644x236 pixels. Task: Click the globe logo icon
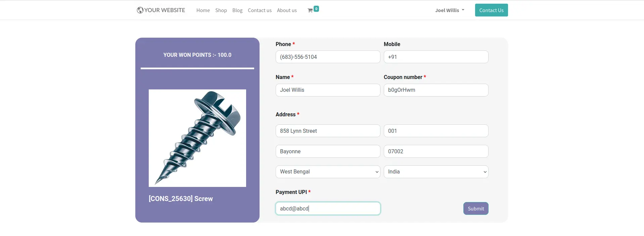[x=140, y=10]
